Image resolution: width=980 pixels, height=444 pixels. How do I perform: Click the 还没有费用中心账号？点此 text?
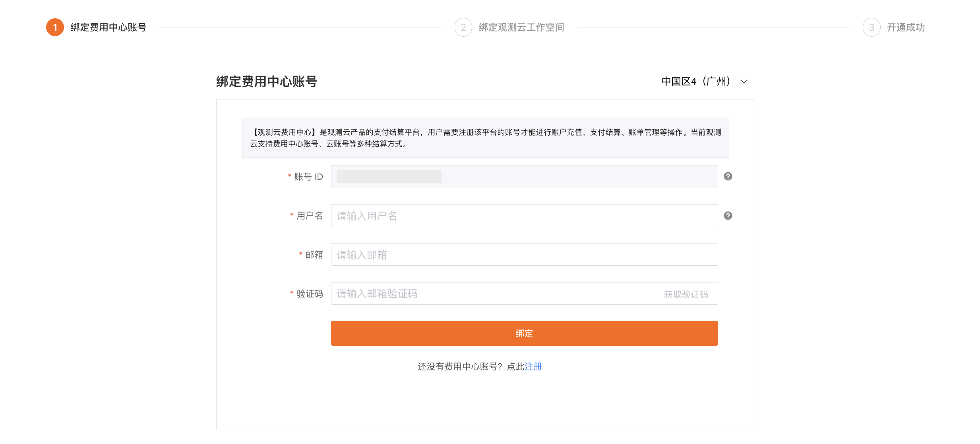coord(471,366)
